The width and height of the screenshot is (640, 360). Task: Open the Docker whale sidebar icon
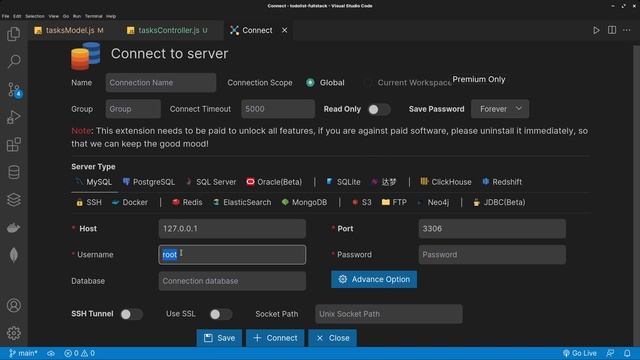pyautogui.click(x=13, y=228)
